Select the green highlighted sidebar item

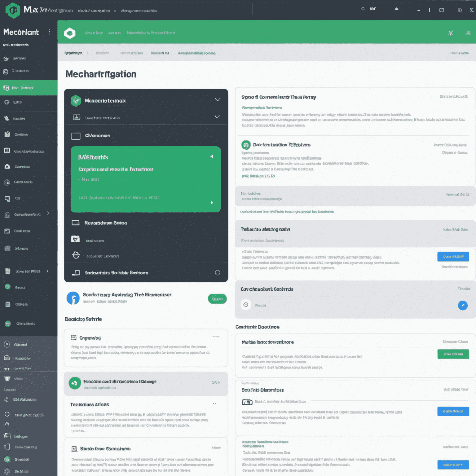(29, 88)
